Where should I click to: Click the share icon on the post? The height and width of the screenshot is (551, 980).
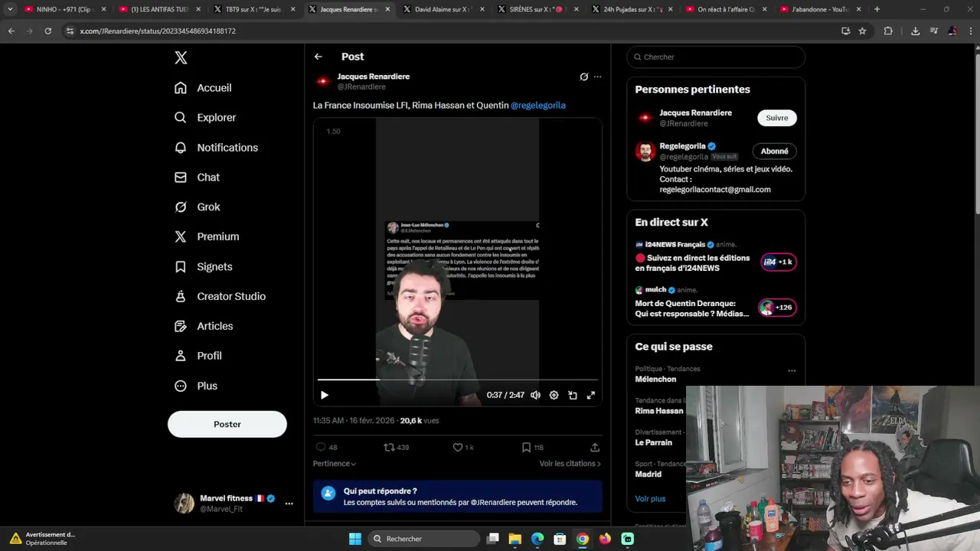click(x=595, y=448)
